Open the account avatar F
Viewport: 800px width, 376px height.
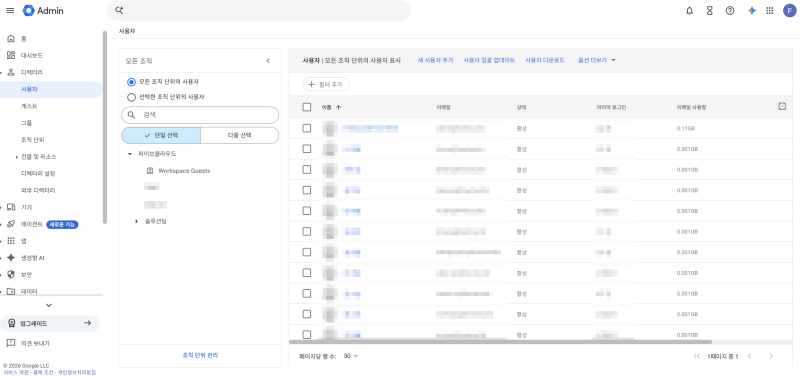789,11
